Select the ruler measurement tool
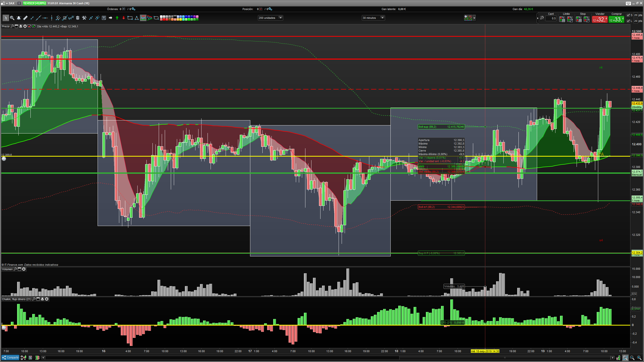This screenshot has width=644, height=362. (x=25, y=18)
